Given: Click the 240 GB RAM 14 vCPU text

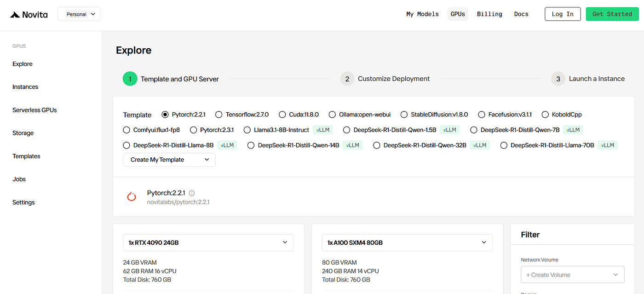Looking at the screenshot, I should click(351, 271).
